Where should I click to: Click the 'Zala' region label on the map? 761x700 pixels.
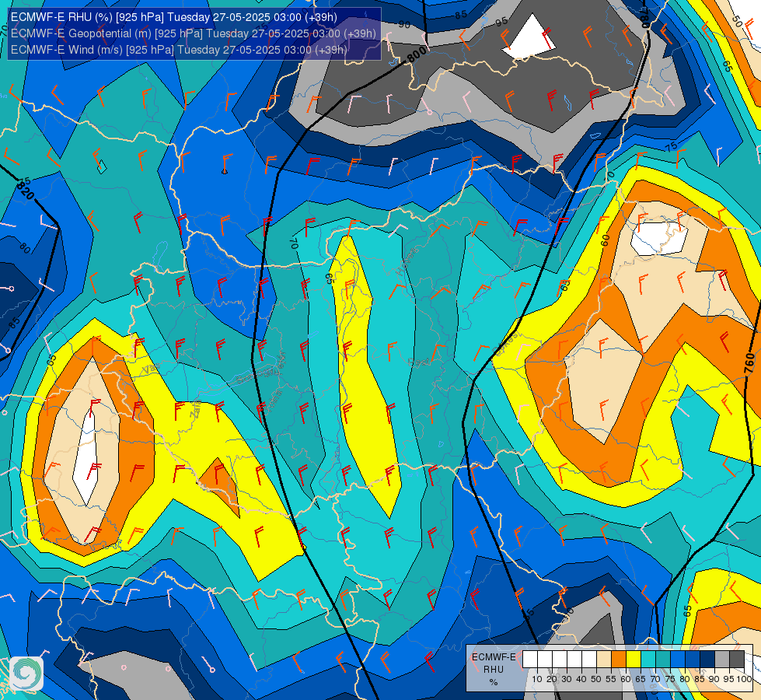click(x=196, y=411)
